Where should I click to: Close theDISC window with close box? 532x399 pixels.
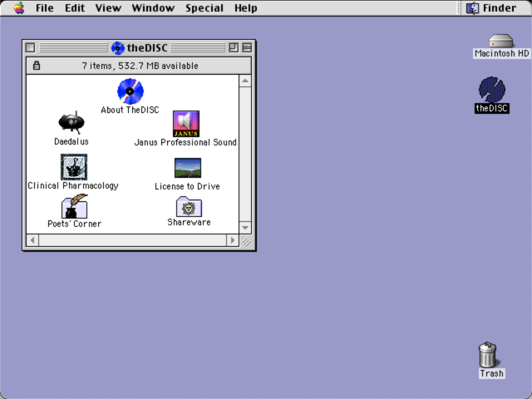30,48
